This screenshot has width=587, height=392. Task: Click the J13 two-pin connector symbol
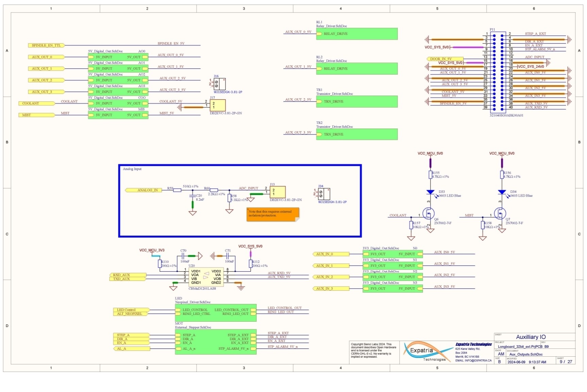tap(277, 192)
